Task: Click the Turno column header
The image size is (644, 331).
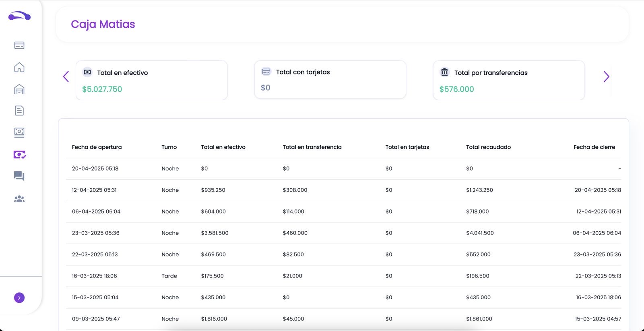Action: click(169, 147)
